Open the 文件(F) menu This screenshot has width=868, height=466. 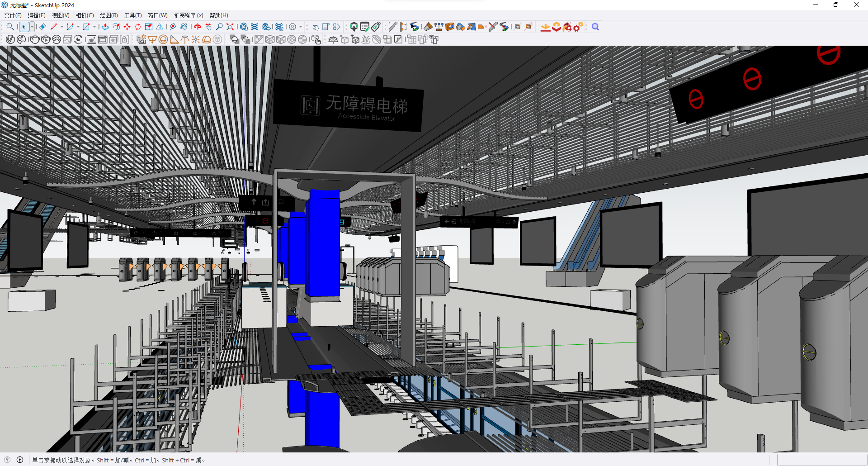[13, 15]
